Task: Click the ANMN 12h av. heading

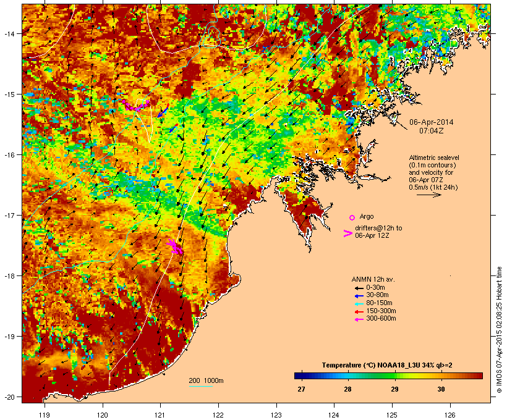Action: [x=373, y=279]
